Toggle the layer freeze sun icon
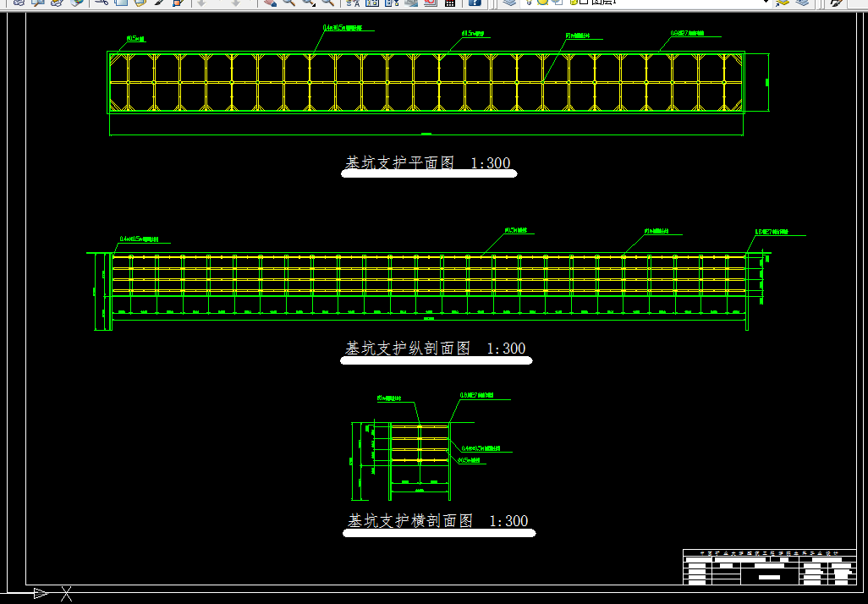This screenshot has width=868, height=604. click(542, 3)
